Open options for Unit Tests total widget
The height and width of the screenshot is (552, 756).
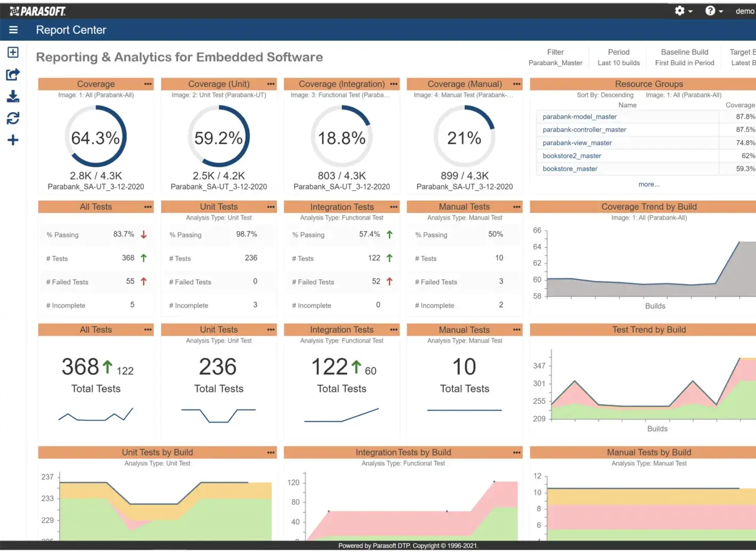[271, 330]
